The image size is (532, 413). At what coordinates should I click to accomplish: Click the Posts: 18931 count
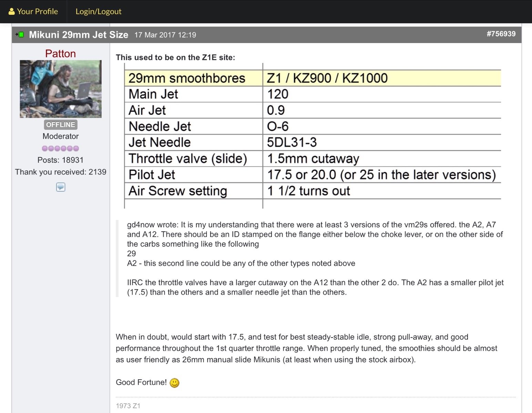click(x=60, y=160)
